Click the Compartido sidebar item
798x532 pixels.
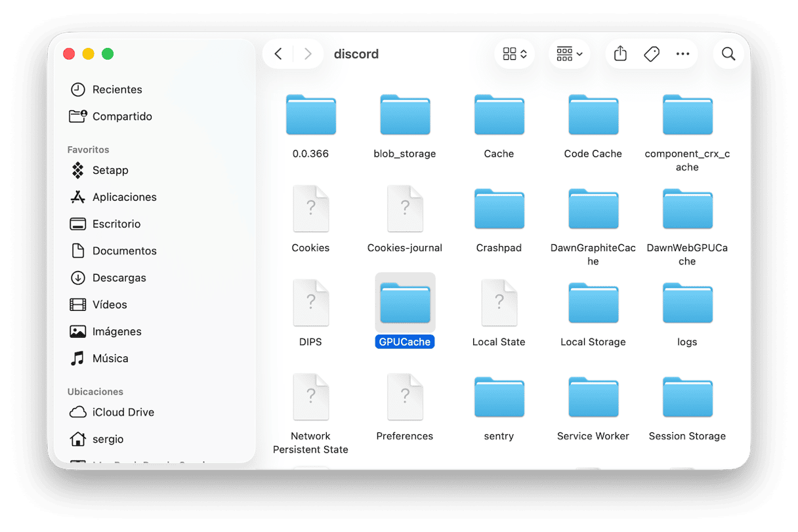[x=122, y=116]
